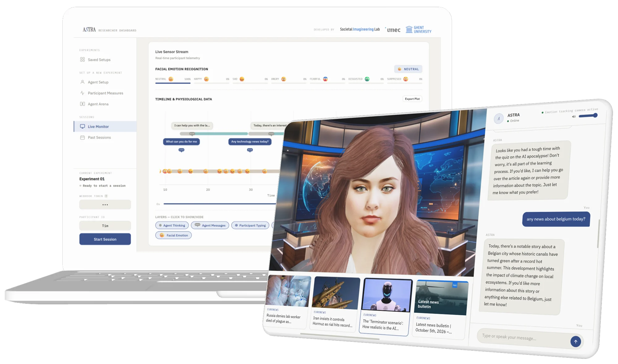Image resolution: width=618 pixels, height=364 pixels.
Task: Click the Past Sessions calendar icon
Action: tap(82, 137)
